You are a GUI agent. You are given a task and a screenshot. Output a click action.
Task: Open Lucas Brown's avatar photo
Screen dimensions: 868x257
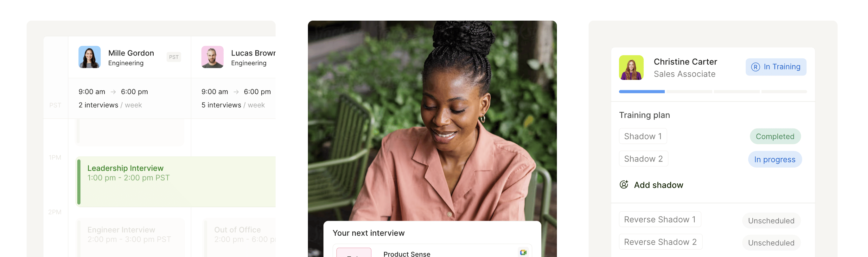click(x=212, y=57)
